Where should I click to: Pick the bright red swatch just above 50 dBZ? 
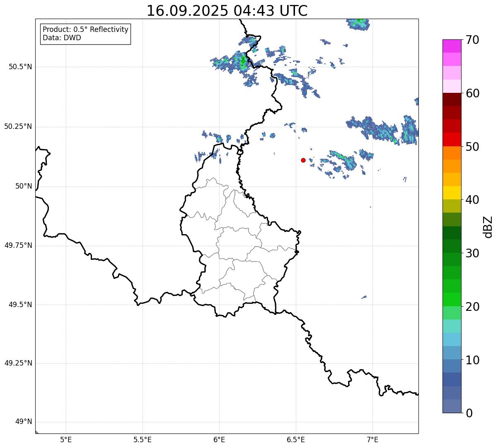pos(452,139)
